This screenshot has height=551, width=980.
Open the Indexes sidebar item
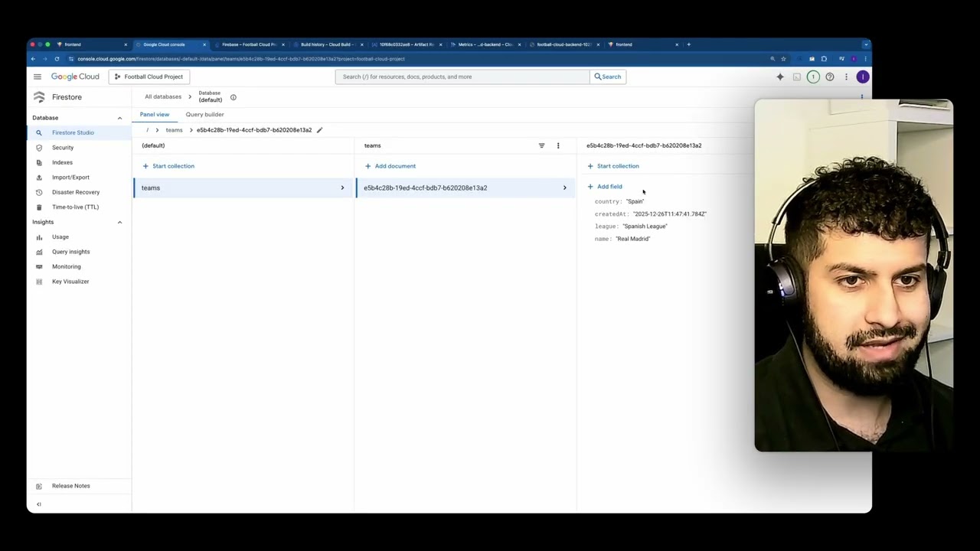click(79, 162)
